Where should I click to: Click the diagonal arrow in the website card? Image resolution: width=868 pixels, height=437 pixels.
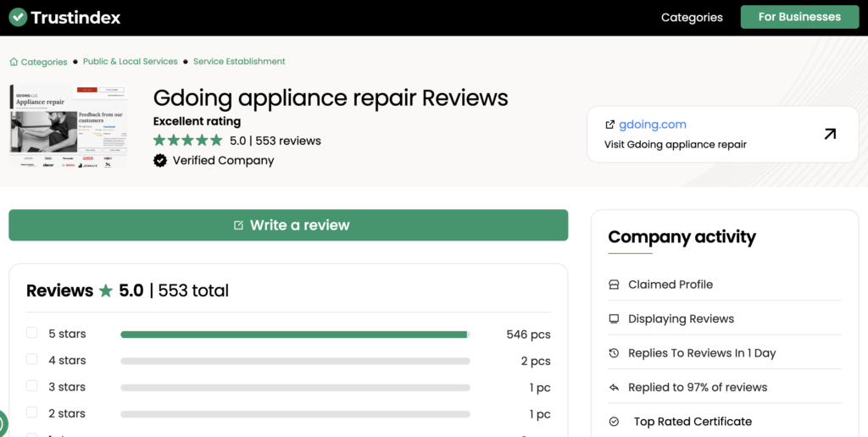[829, 134]
